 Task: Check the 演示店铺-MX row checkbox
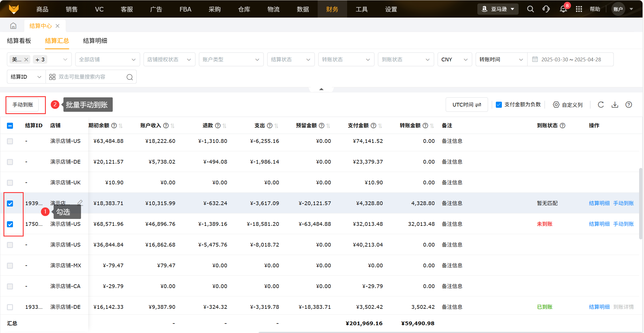[x=10, y=266]
